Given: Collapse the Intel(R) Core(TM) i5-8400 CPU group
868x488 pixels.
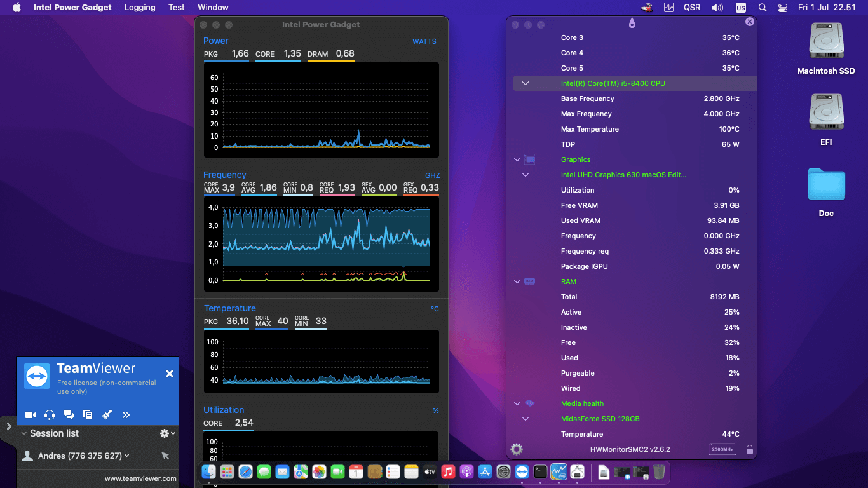Looking at the screenshot, I should pos(526,83).
